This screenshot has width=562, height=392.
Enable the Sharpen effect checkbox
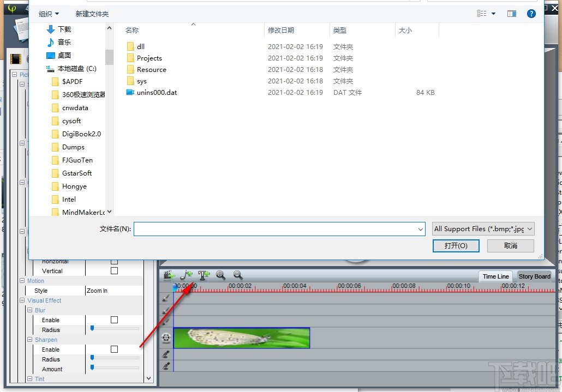(114, 349)
